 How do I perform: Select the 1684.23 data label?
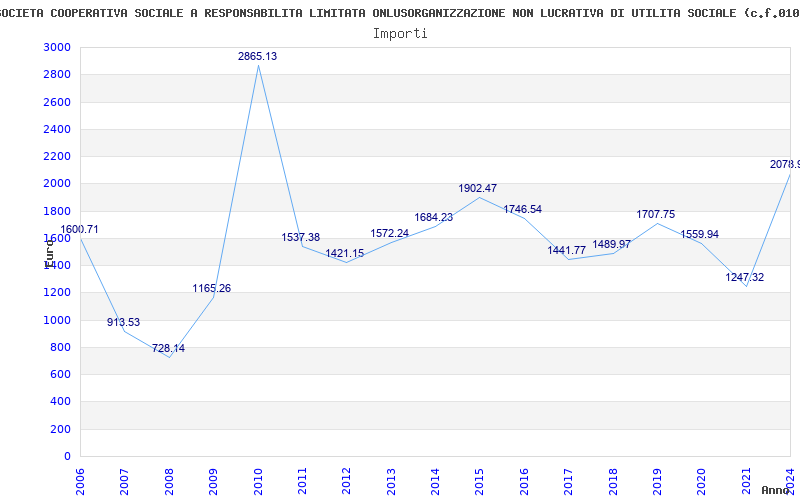click(x=433, y=218)
